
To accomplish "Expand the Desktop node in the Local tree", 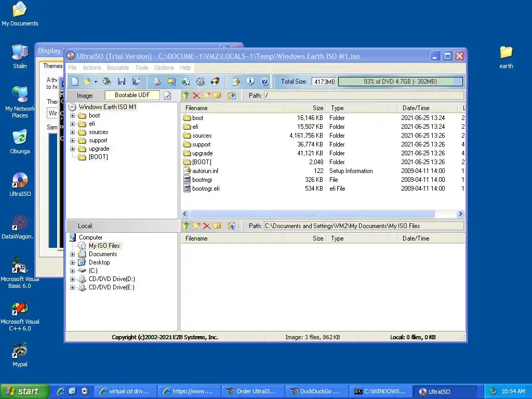I will (x=72, y=262).
